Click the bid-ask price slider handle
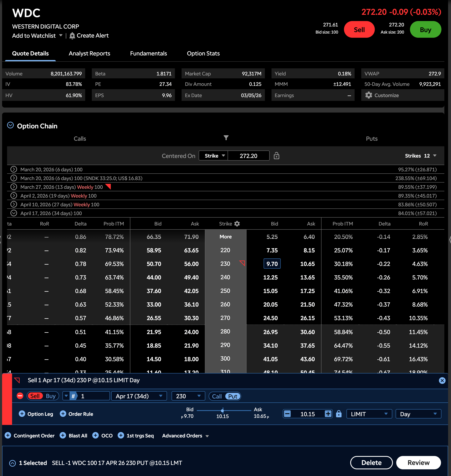 tap(222, 410)
